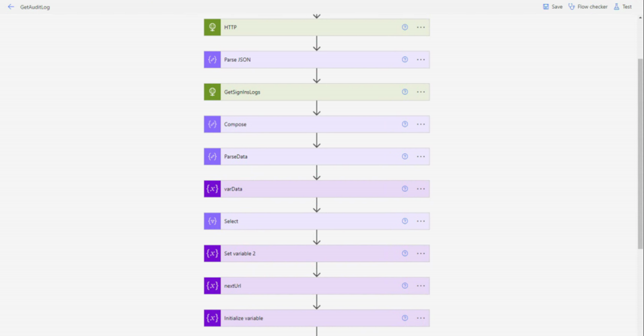This screenshot has width=644, height=336.
Task: Click the varData variable icon
Action: point(212,189)
